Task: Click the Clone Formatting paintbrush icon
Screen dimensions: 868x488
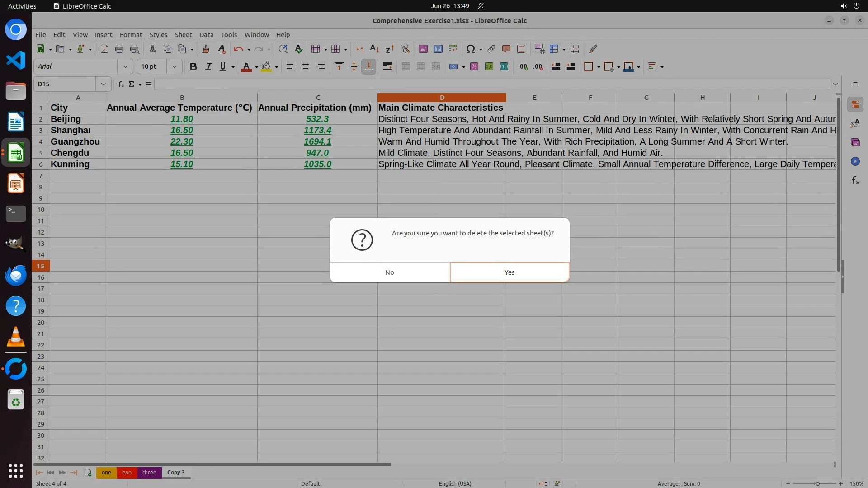Action: coord(206,49)
